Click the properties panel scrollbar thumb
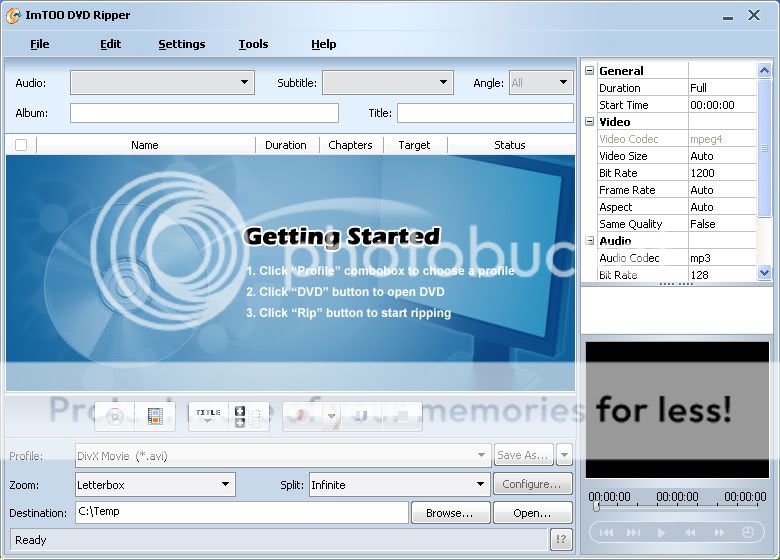The width and height of the screenshot is (780, 560). pos(764,148)
